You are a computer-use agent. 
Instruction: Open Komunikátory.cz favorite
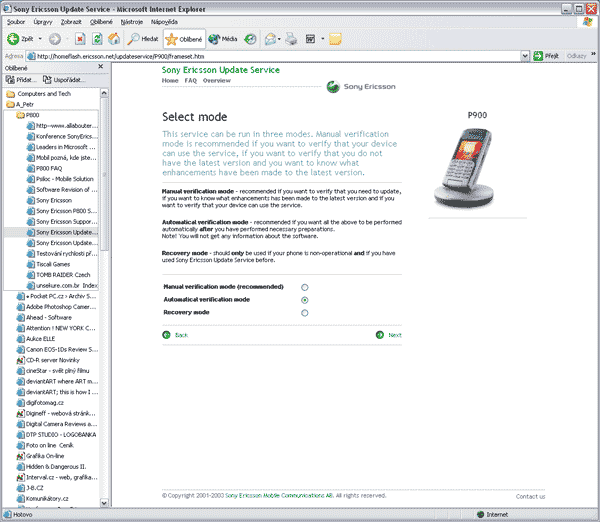click(x=43, y=499)
